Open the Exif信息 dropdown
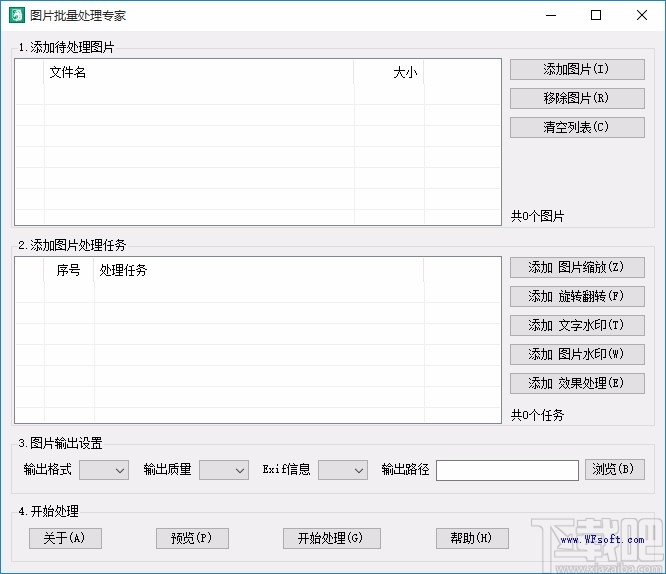 tap(343, 470)
